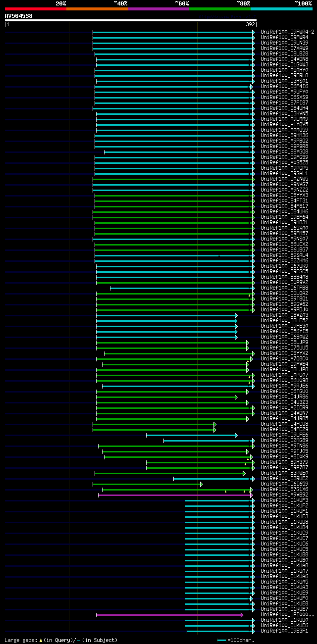Open hit UniRef100_B9H379
This screenshot has height=644, width=317.
(x=284, y=462)
